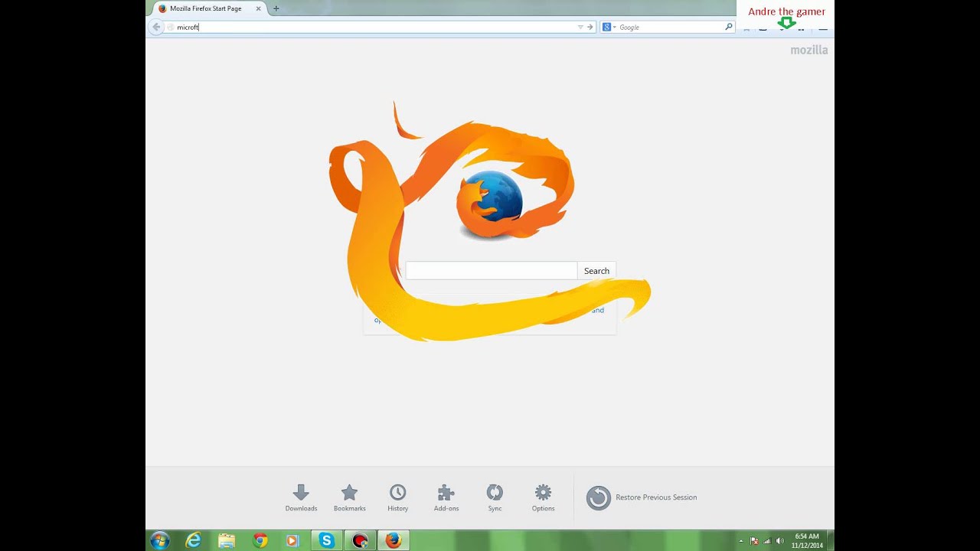This screenshot has width=980, height=551.
Task: Open the address bar history dropdown
Action: coord(580,27)
